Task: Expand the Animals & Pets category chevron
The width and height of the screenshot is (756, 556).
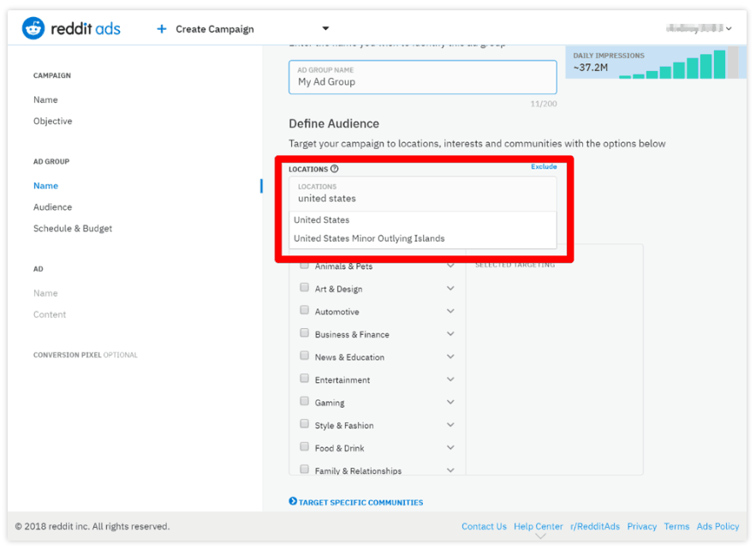Action: (x=450, y=266)
